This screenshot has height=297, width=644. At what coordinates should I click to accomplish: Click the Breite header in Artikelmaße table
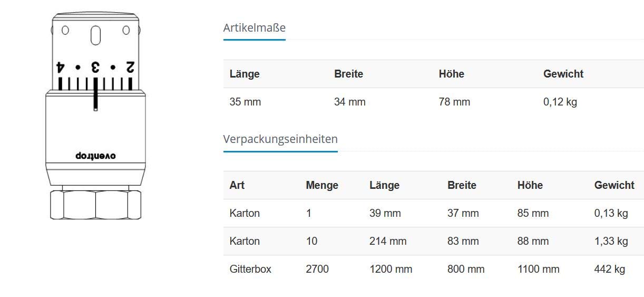[348, 74]
